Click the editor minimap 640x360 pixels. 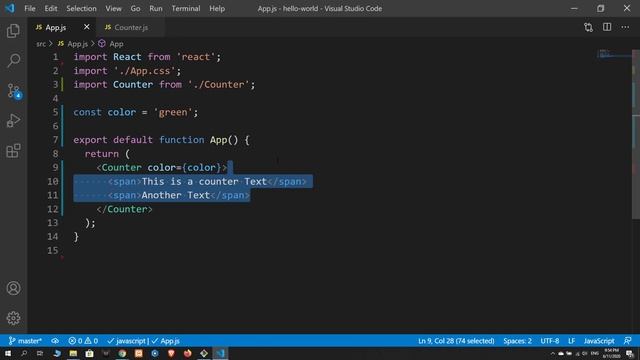614,54
